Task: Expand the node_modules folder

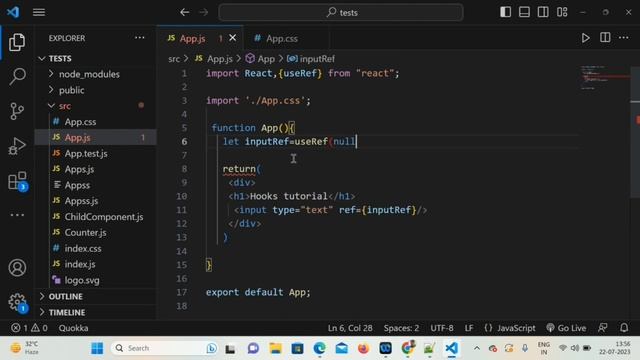Action: (96, 74)
